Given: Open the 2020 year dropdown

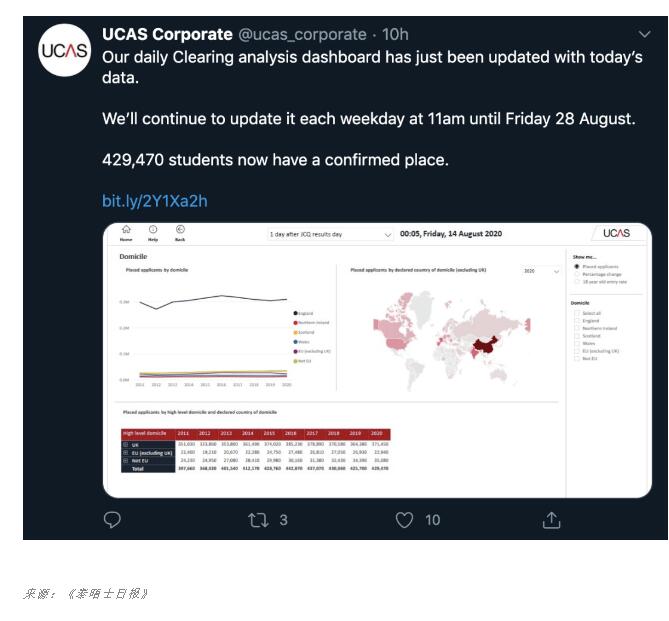Looking at the screenshot, I should point(541,270).
